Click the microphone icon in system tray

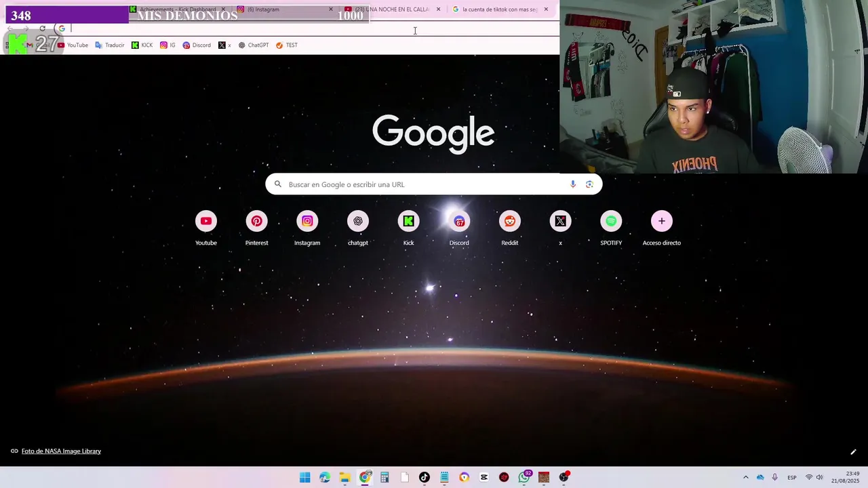774,478
